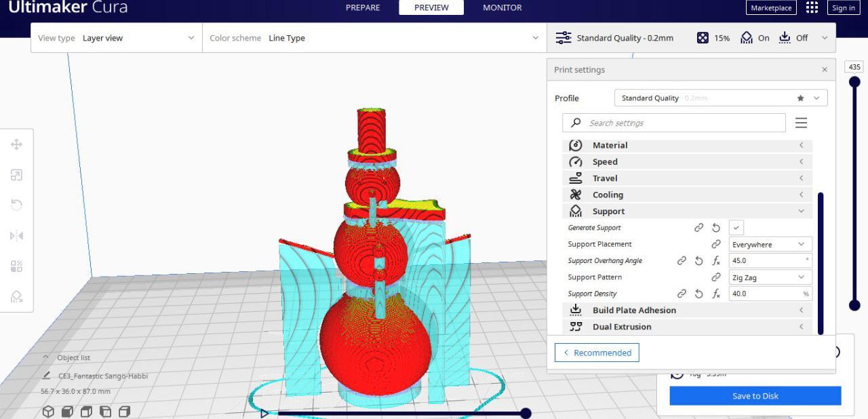Switch to the PREPARE stage
Viewport: 868px width, 419px height.
point(363,7)
